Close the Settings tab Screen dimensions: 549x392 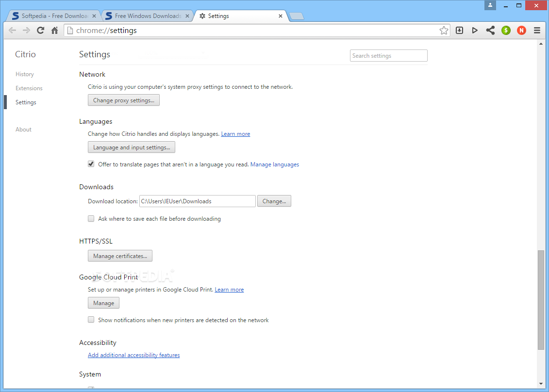[x=281, y=16]
